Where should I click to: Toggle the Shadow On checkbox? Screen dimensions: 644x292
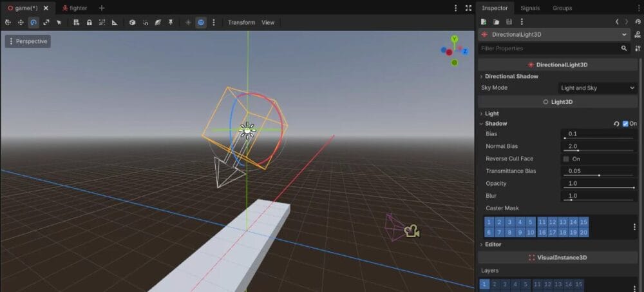[x=625, y=124]
